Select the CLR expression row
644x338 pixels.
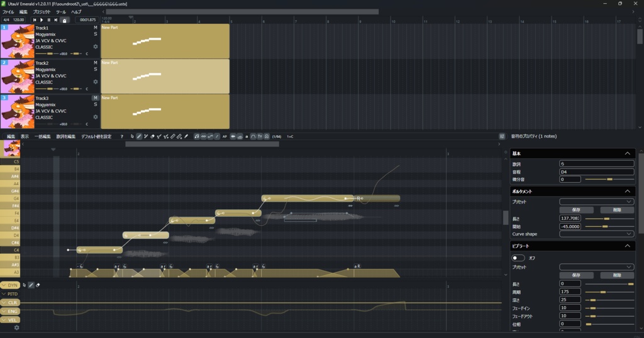click(10, 303)
